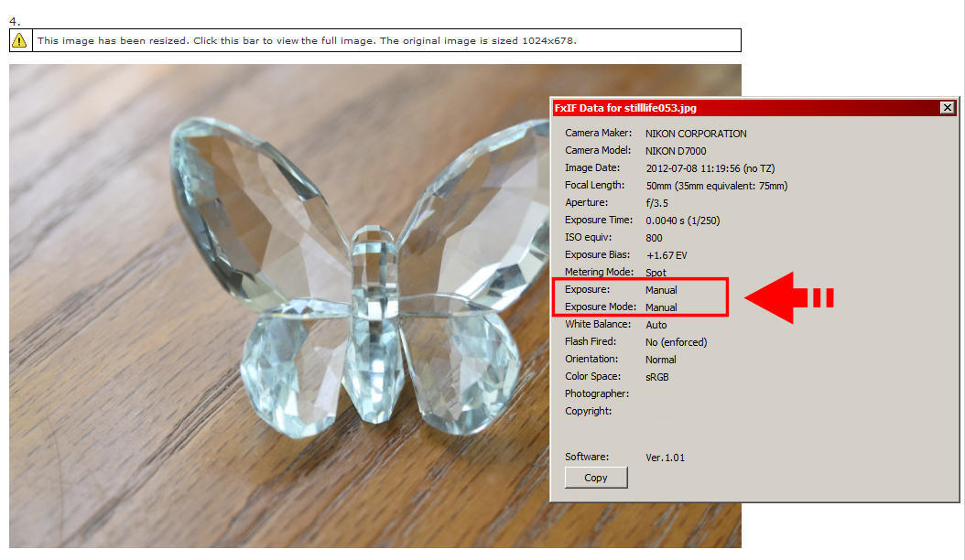Select the flash fired 'No (enforced)' value
965x560 pixels.
click(x=677, y=341)
